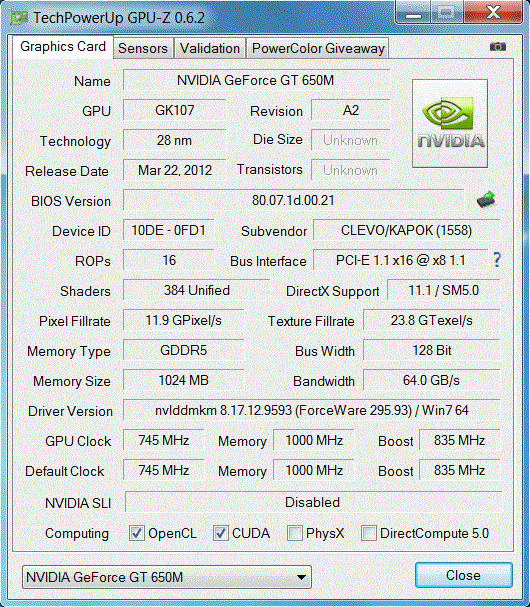Click the NVIDIA logo image
Screen dimensions: 530x607
[x=450, y=123]
